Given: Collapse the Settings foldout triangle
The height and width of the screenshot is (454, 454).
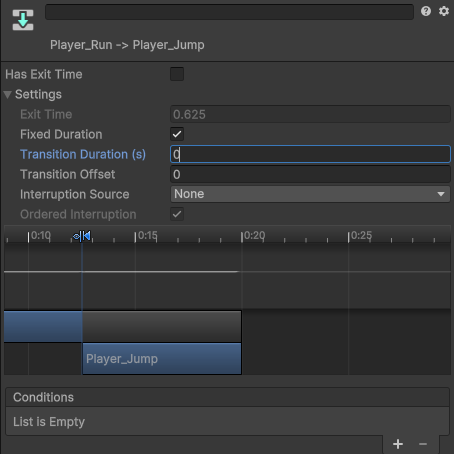Looking at the screenshot, I should point(8,95).
